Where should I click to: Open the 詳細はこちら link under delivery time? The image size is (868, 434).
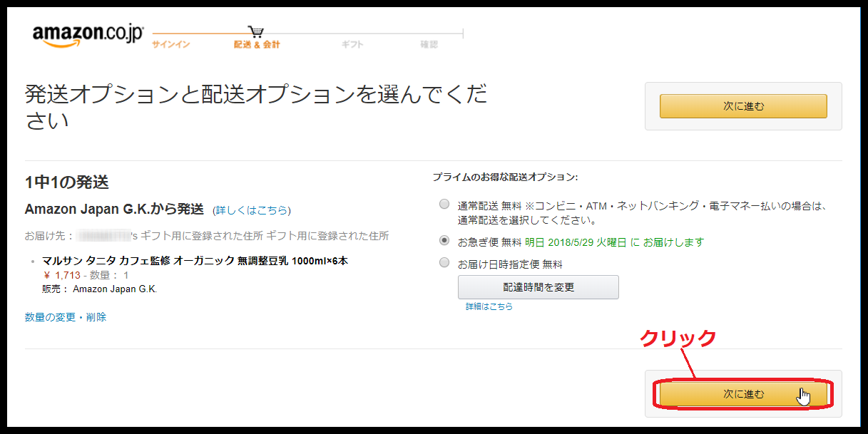tap(489, 306)
